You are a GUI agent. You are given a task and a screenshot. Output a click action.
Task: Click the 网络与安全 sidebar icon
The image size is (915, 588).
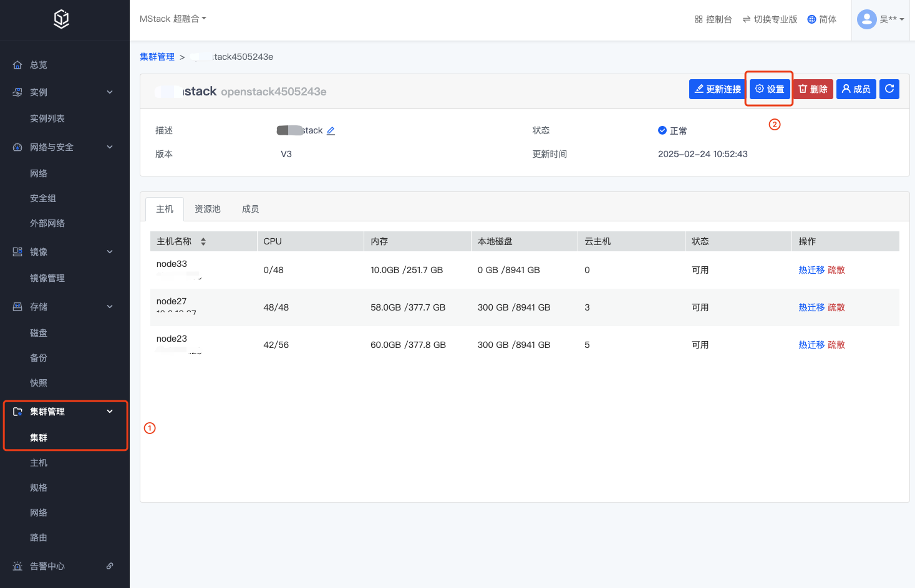(17, 147)
